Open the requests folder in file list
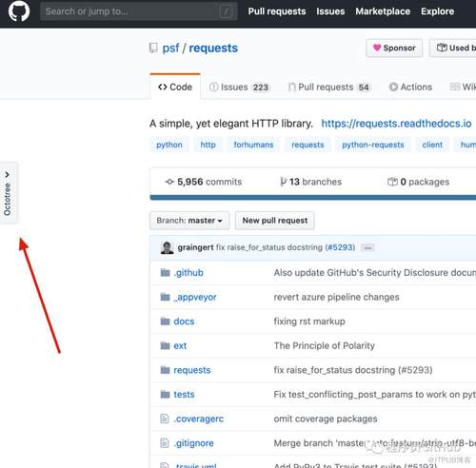Viewport: 476px width, 468px height. pos(192,370)
